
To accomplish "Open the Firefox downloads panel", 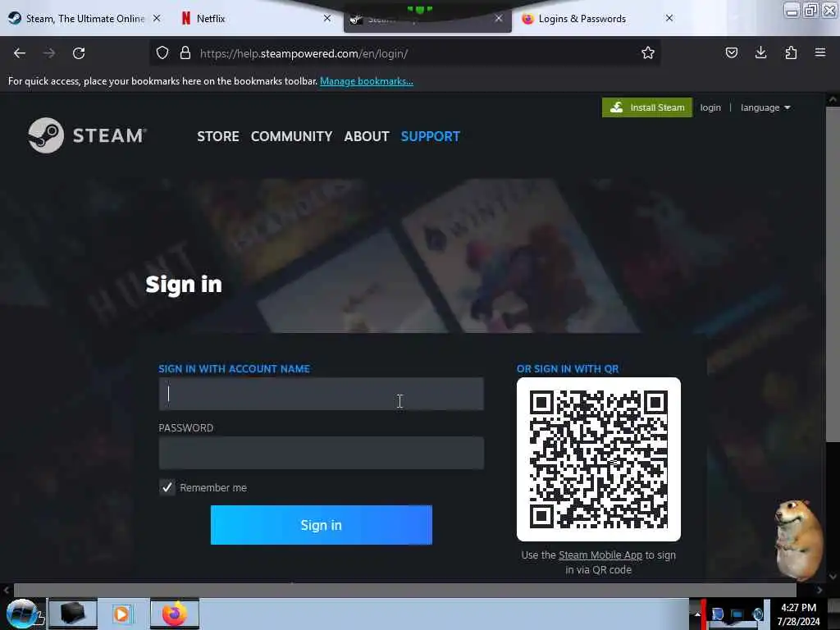I will [760, 52].
